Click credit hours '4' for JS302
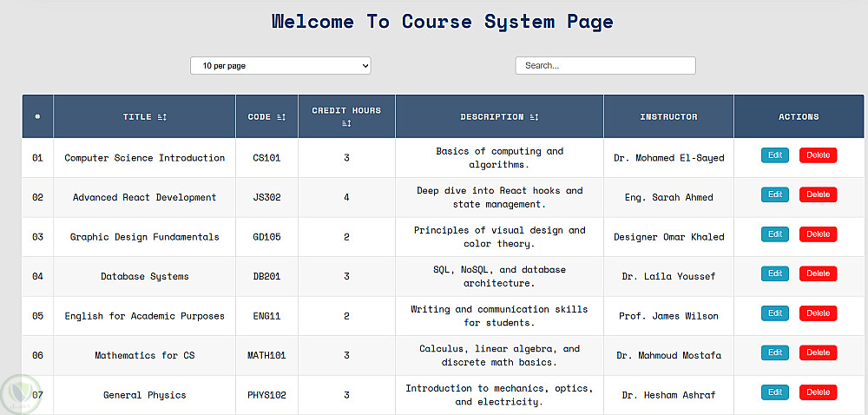This screenshot has width=868, height=415. click(346, 197)
